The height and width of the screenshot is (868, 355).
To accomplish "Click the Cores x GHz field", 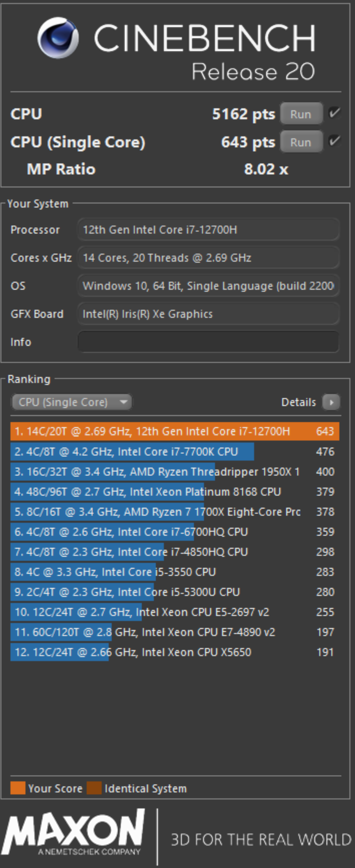I will pos(208,258).
